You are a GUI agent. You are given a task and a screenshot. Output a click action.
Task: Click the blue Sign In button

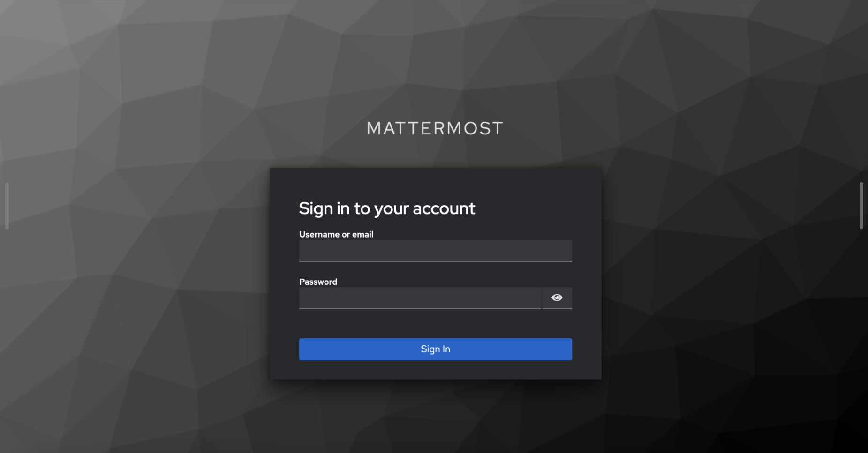point(435,349)
